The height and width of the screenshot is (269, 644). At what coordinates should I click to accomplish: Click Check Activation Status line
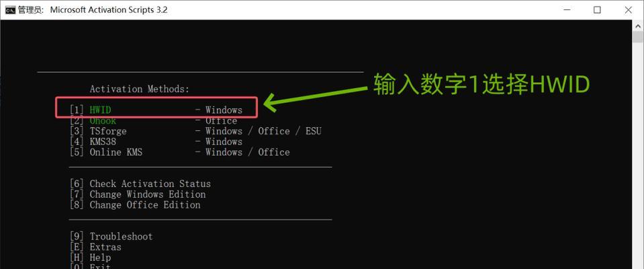pos(140,184)
